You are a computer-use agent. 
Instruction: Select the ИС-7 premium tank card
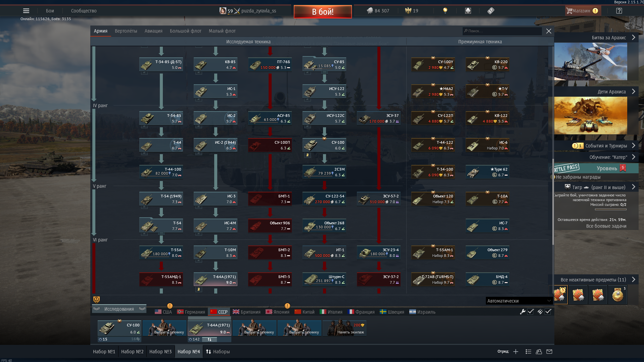click(x=487, y=226)
